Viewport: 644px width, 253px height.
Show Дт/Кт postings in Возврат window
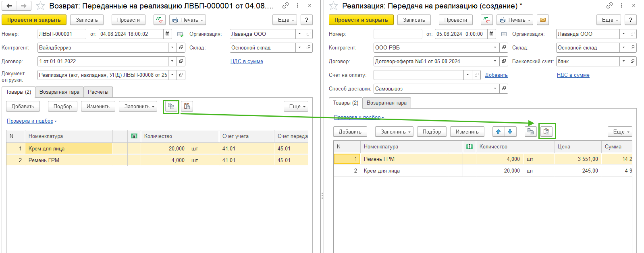pos(160,20)
